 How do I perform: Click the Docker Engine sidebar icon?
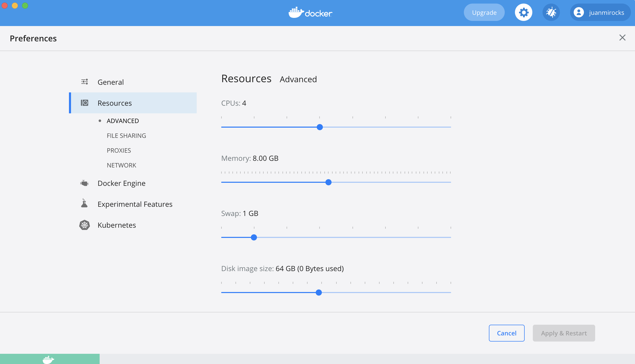click(84, 183)
